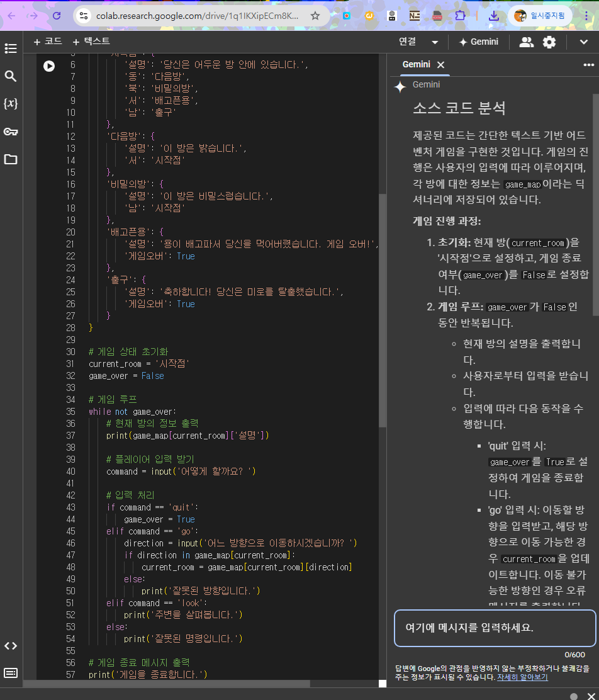Open the file browser sidebar
Screen dimensions: 599x700
(x=10, y=160)
